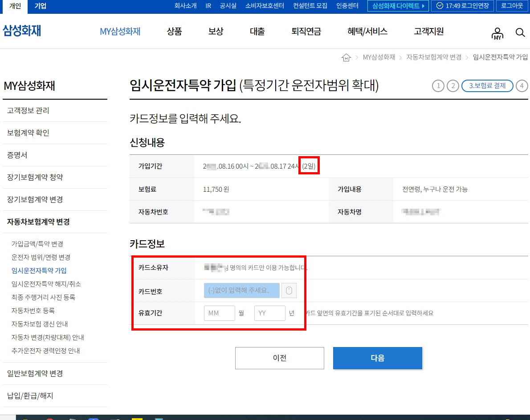This screenshot has width=530, height=420.
Task: Open 장기보험계약 변경 in sidebar
Action: [x=55, y=199]
